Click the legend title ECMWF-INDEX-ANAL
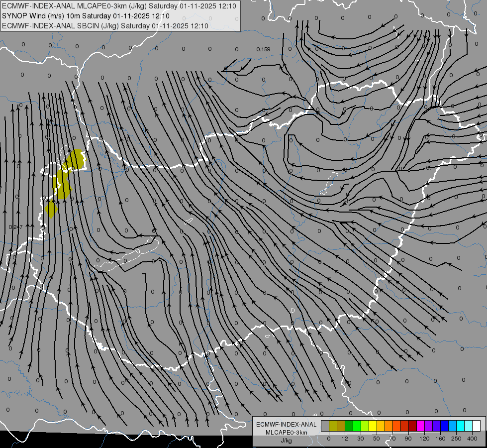The height and width of the screenshot is (448, 487). point(287,425)
